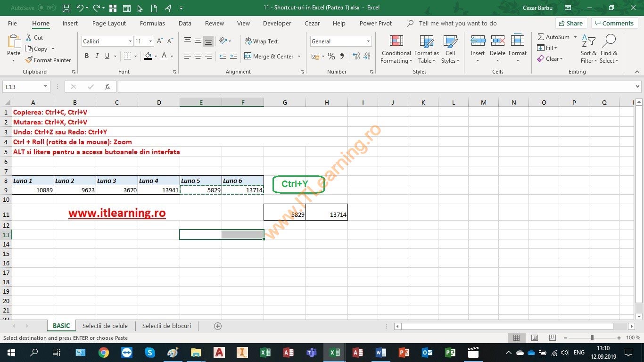Open Skype from the taskbar
The height and width of the screenshot is (362, 644).
pyautogui.click(x=150, y=353)
